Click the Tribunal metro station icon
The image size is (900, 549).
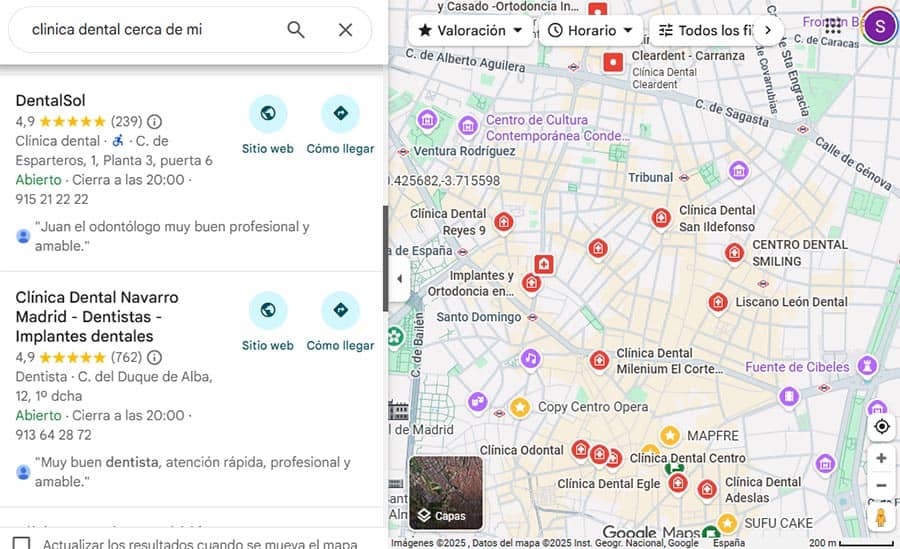click(684, 178)
